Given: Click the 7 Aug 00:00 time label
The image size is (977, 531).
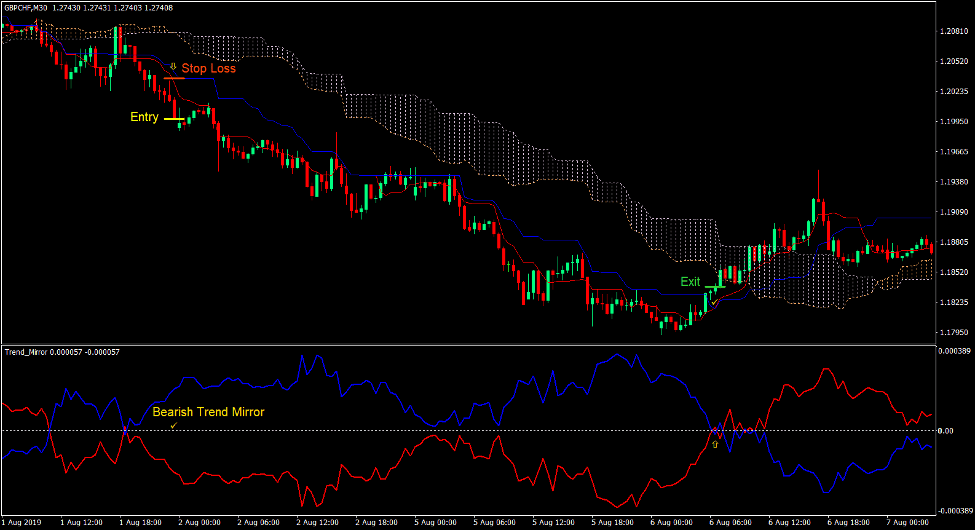Looking at the screenshot, I should (x=905, y=523).
